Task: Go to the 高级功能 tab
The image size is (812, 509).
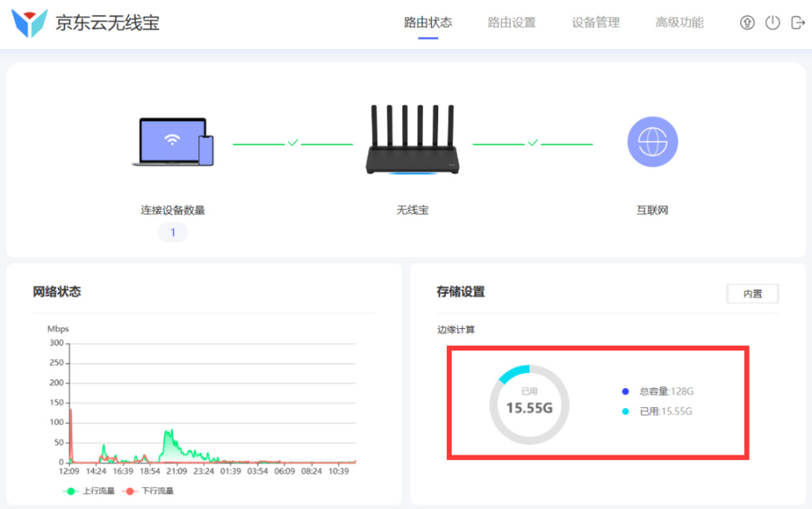Action: (x=679, y=22)
